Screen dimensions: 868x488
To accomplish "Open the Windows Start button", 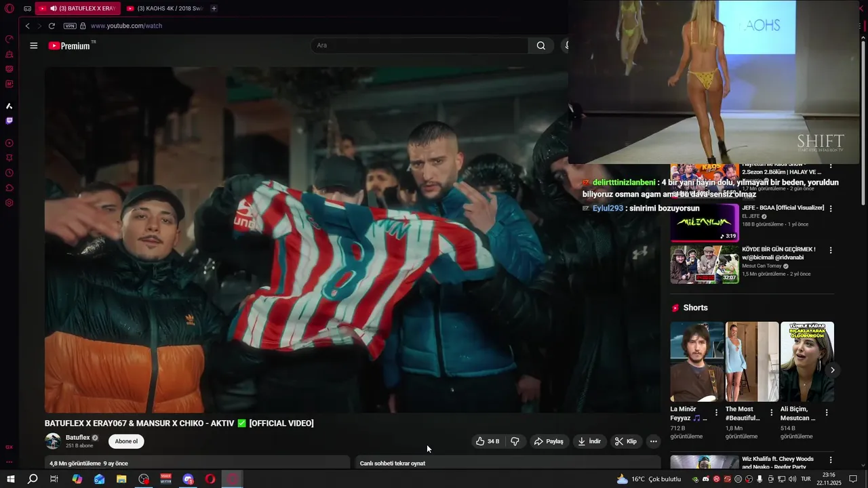I will point(11,479).
